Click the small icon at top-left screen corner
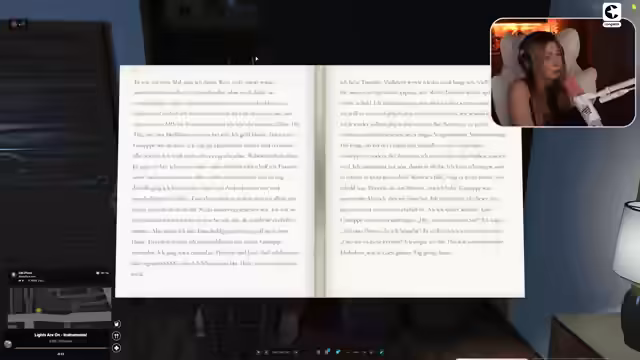The image size is (640, 360). tap(17, 24)
